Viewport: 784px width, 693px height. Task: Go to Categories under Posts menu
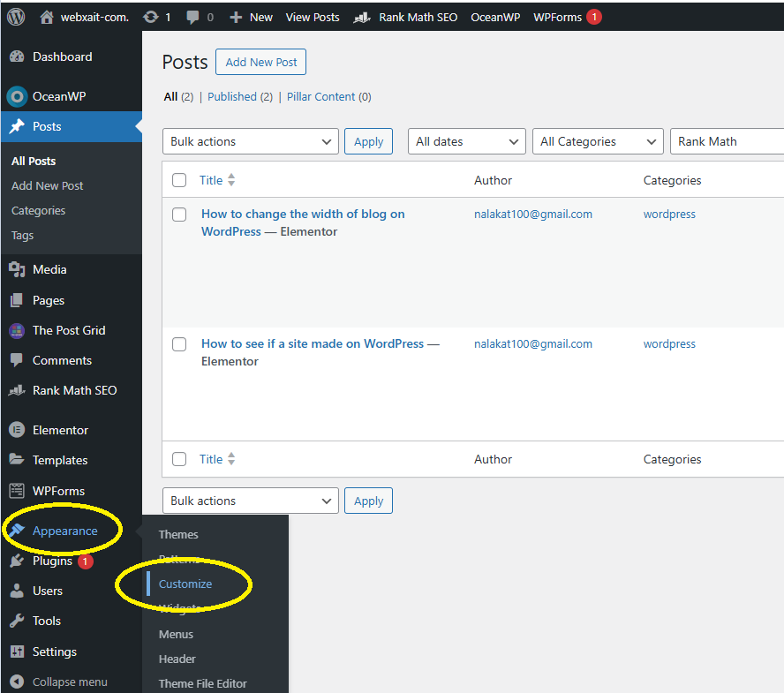(x=39, y=210)
